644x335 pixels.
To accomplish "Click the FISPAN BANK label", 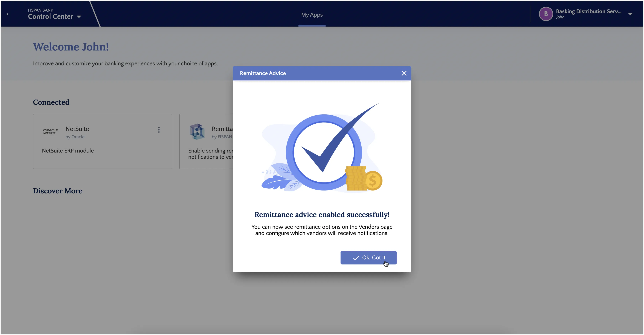I will click(40, 10).
